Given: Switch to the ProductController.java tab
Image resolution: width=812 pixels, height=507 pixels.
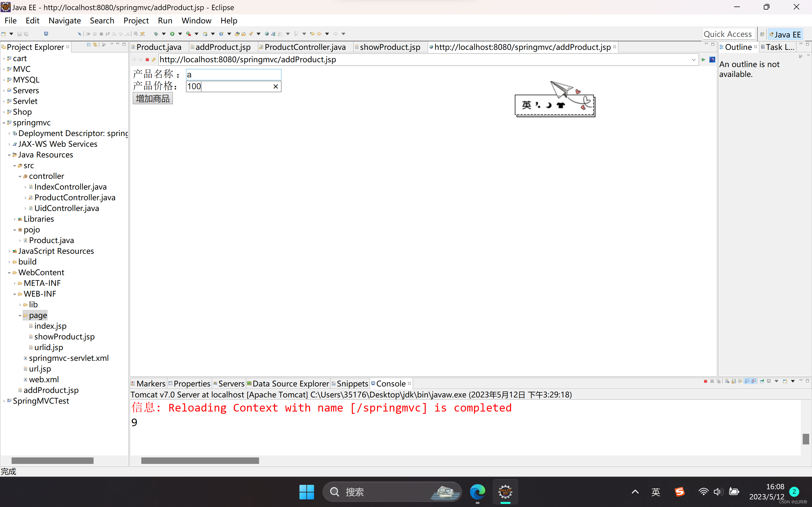Looking at the screenshot, I should [305, 47].
